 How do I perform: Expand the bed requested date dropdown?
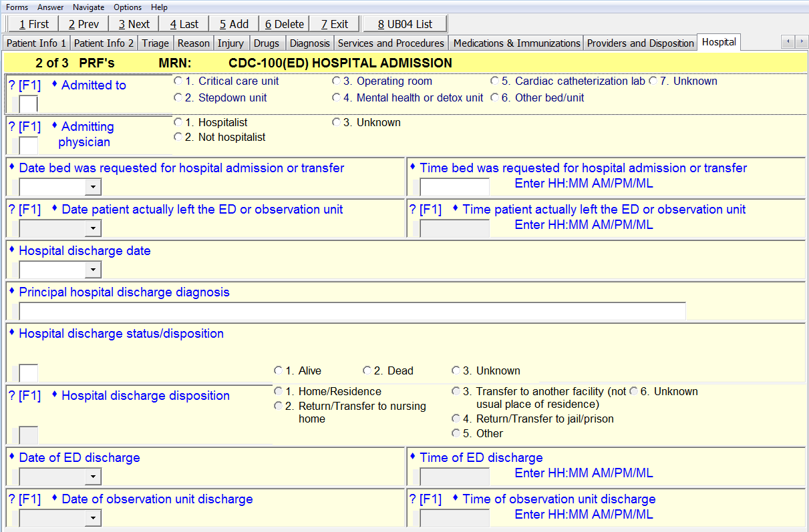pyautogui.click(x=94, y=188)
